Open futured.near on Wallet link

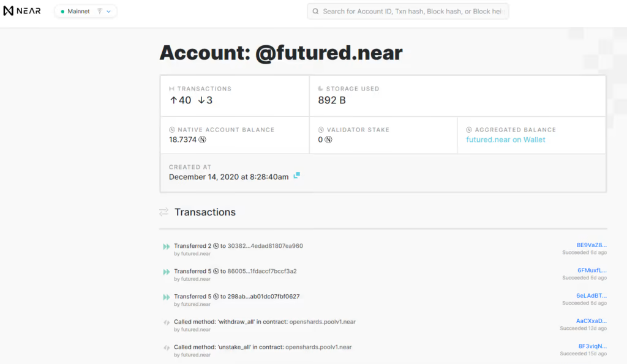pos(505,139)
